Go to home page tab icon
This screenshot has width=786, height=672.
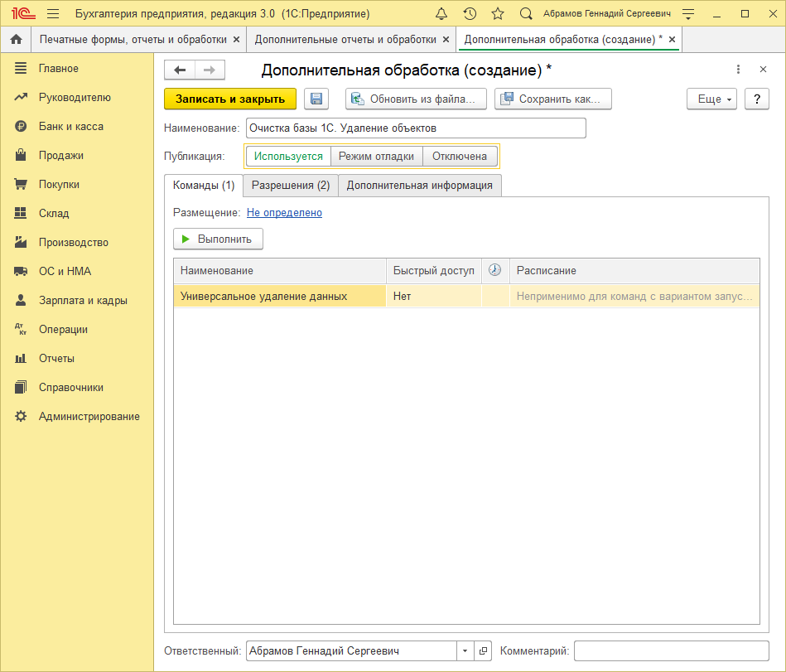(x=15, y=40)
